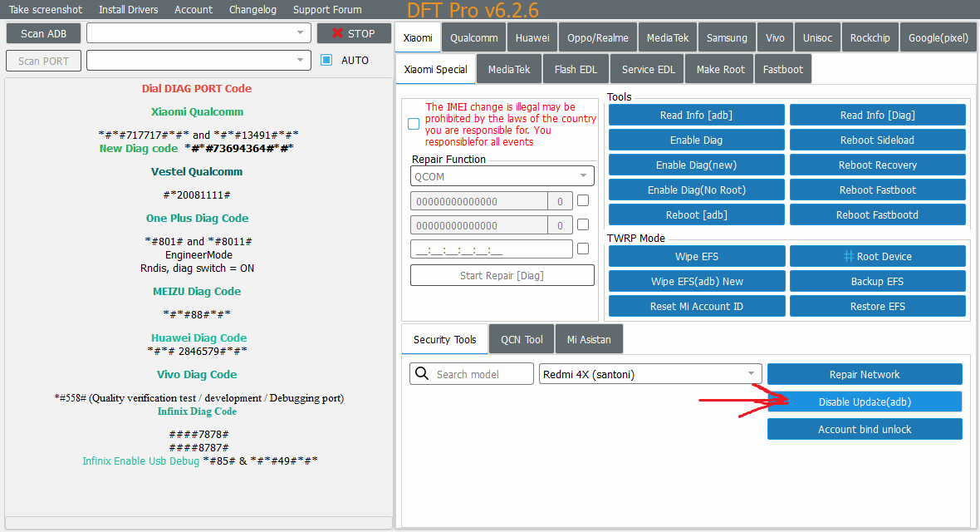Click the Reboot Recovery button
980x532 pixels.
[878, 165]
